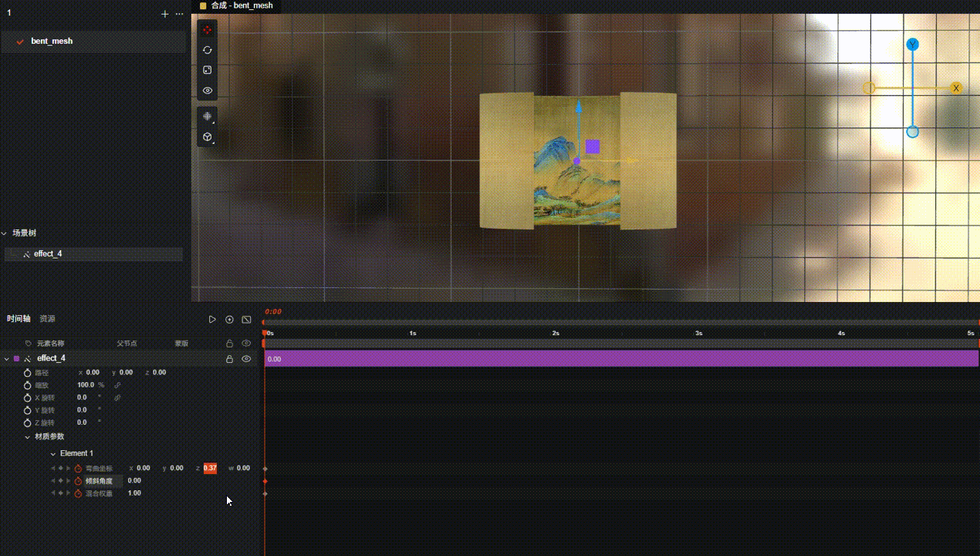This screenshot has height=556, width=980.
Task: Click the blue up-arrow on mesh gizmo
Action: 578,105
